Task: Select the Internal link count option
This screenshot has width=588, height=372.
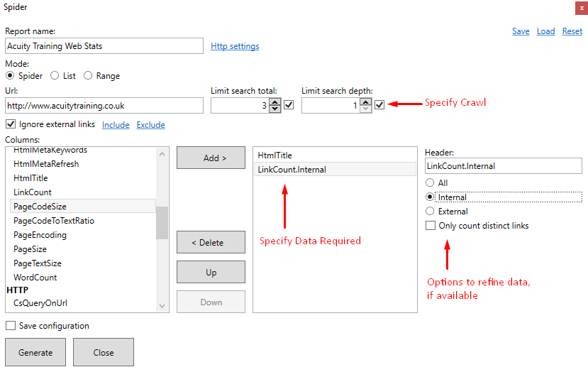Action: click(x=430, y=197)
